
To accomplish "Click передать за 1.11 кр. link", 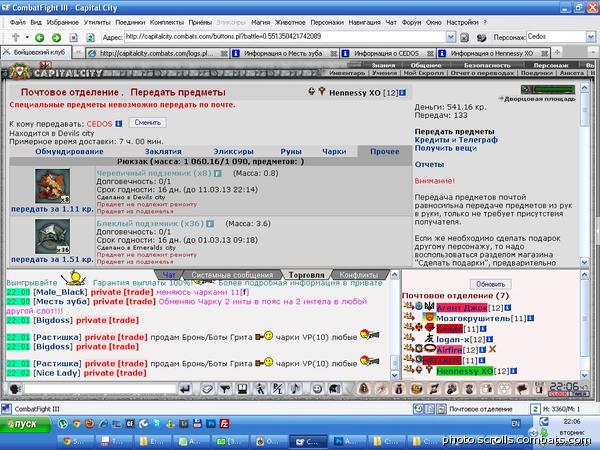I will point(52,209).
